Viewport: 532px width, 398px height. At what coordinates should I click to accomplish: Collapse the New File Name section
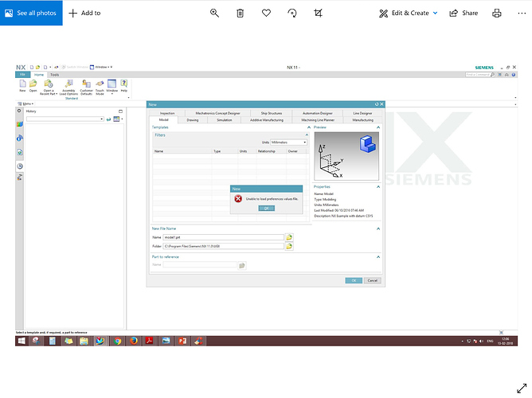coord(378,228)
